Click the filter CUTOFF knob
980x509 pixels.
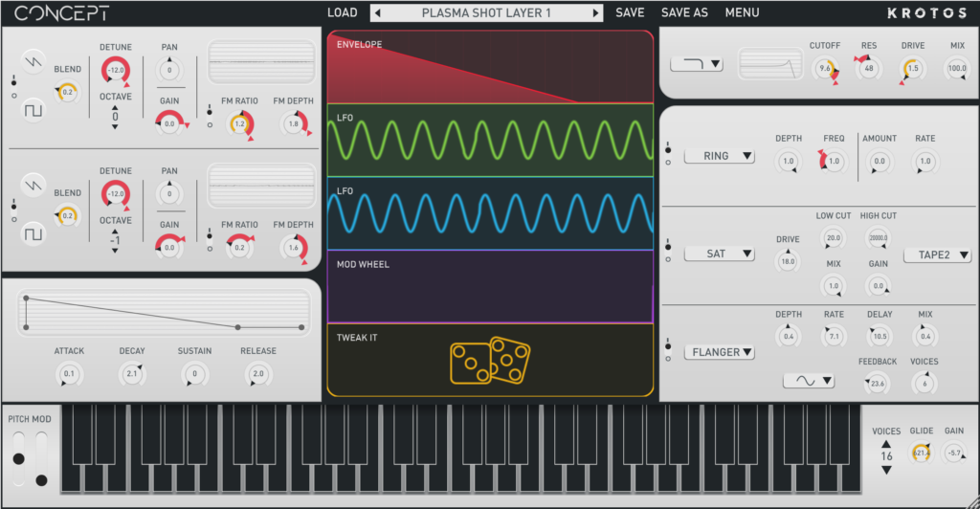(x=824, y=69)
